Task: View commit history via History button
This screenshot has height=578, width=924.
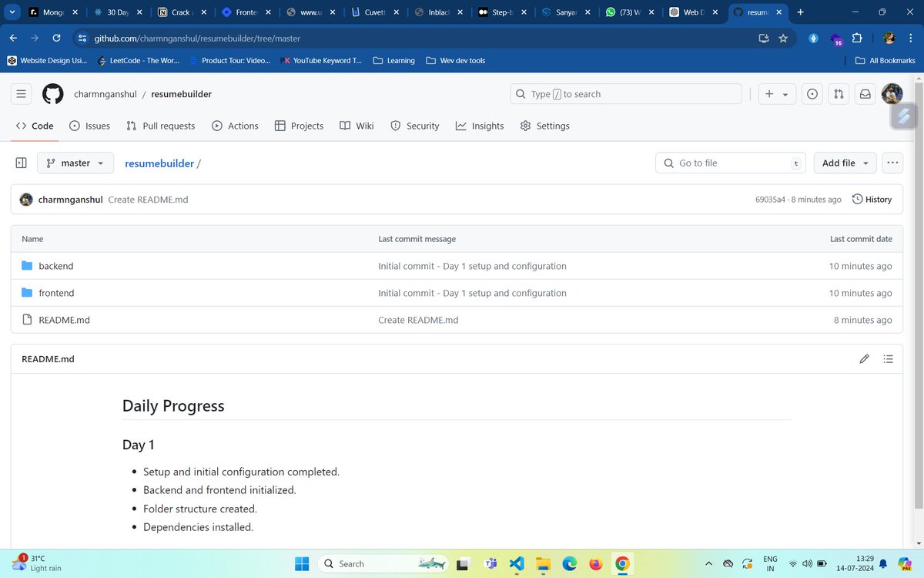Action: (872, 199)
